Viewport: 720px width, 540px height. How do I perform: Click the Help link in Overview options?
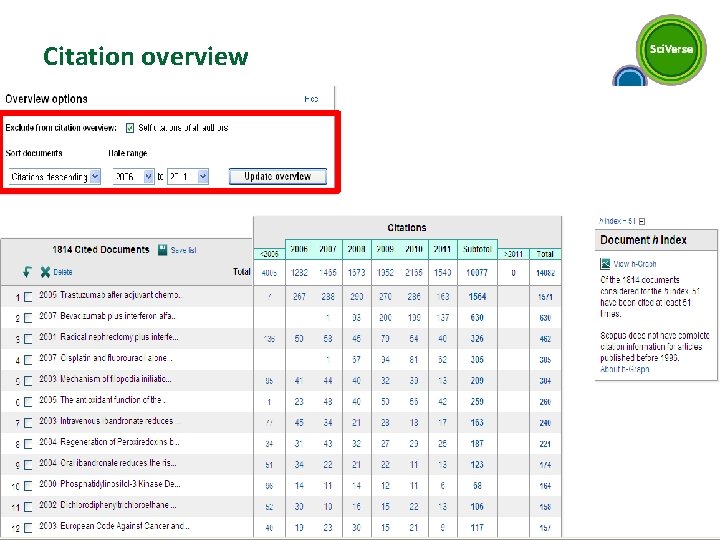click(311, 99)
